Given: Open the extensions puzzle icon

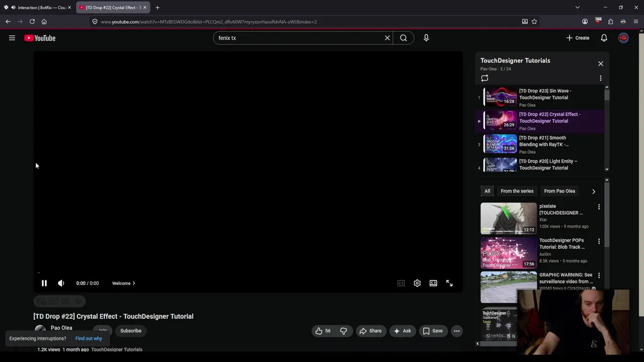Looking at the screenshot, I should [x=610, y=22].
